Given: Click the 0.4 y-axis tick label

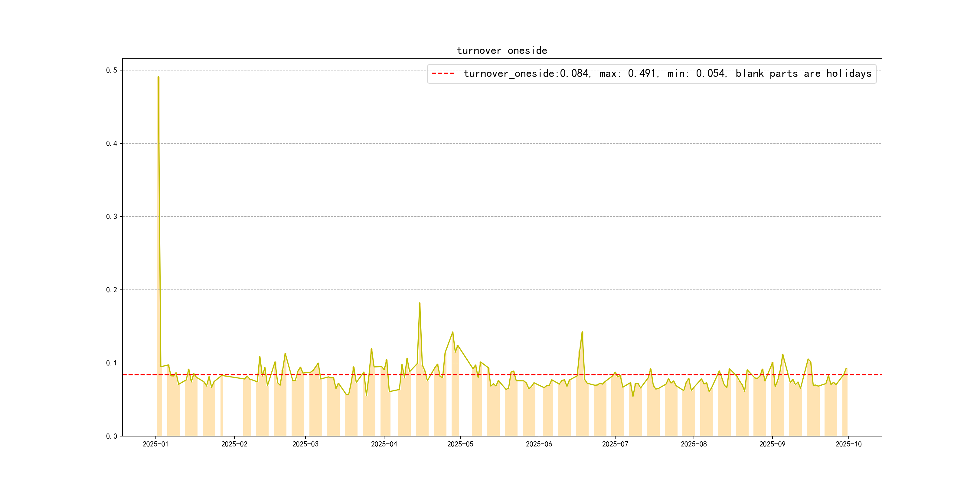Looking at the screenshot, I should click(x=112, y=143).
